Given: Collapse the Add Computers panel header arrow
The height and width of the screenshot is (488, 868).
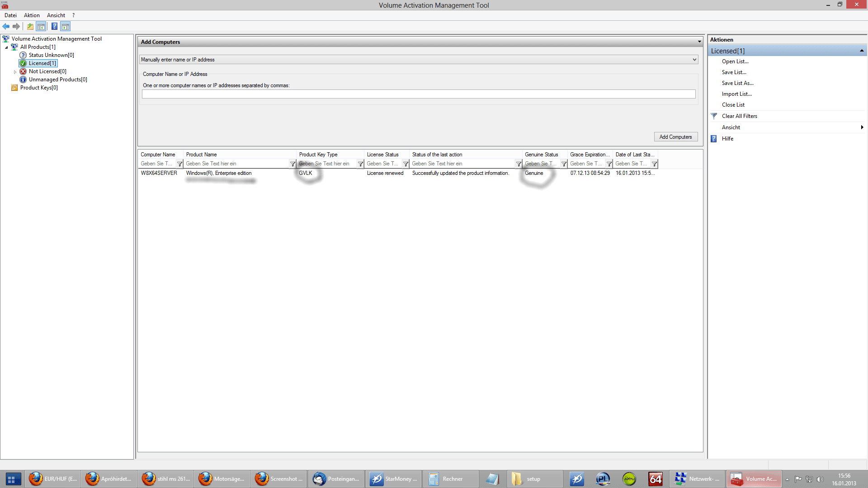Looking at the screenshot, I should tap(699, 42).
